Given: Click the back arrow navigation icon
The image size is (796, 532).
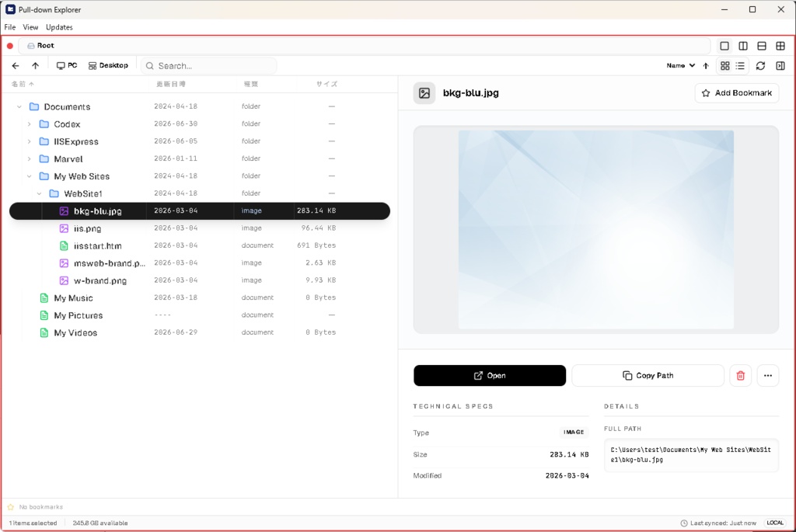Looking at the screenshot, I should [x=16, y=66].
